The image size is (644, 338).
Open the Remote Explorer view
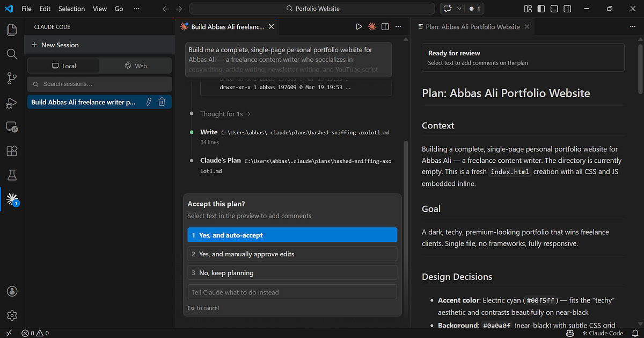(12, 127)
